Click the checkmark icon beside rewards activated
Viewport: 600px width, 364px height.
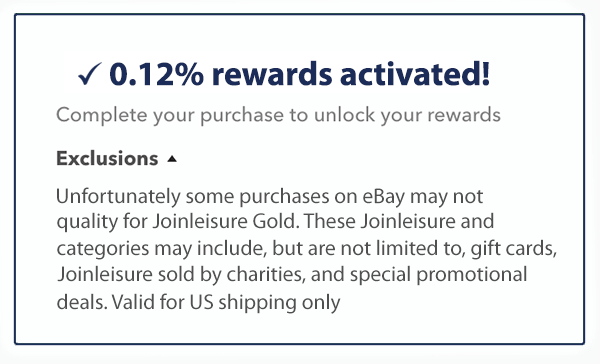pyautogui.click(x=89, y=74)
